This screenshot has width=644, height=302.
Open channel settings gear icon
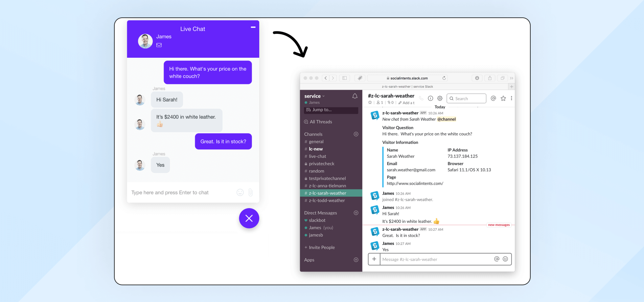(x=440, y=98)
